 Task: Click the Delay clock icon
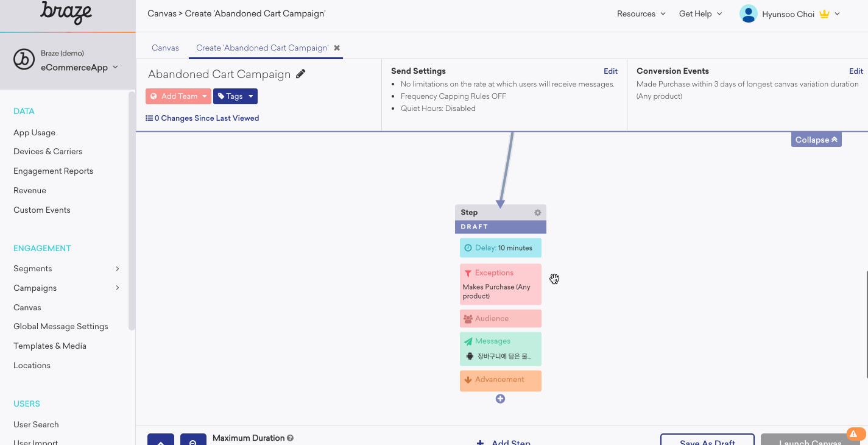point(468,248)
